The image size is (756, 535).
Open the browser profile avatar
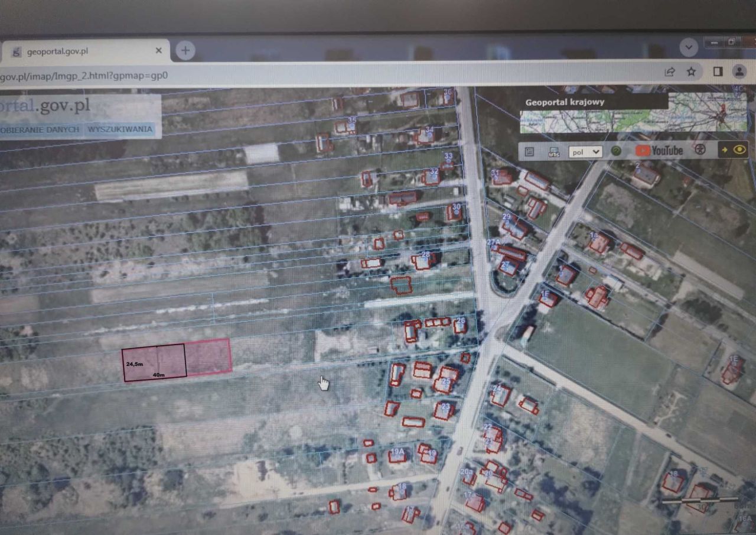click(739, 71)
